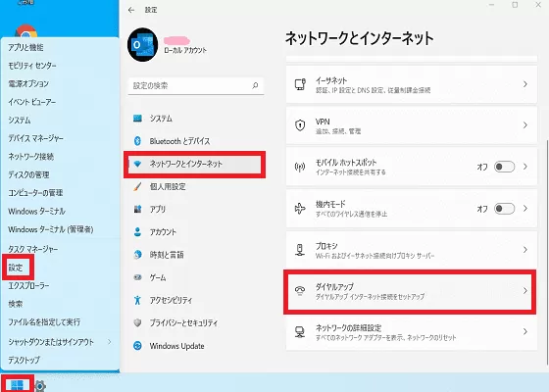Select デスクトップ in context menu
The height and width of the screenshot is (392, 549).
25,360
